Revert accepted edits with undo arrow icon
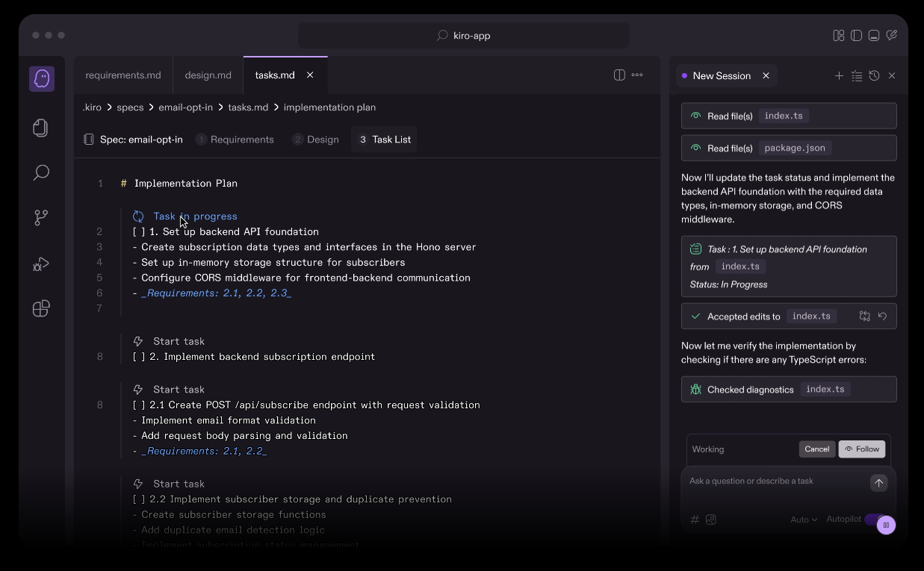Viewport: 924px width, 571px height. (x=882, y=316)
